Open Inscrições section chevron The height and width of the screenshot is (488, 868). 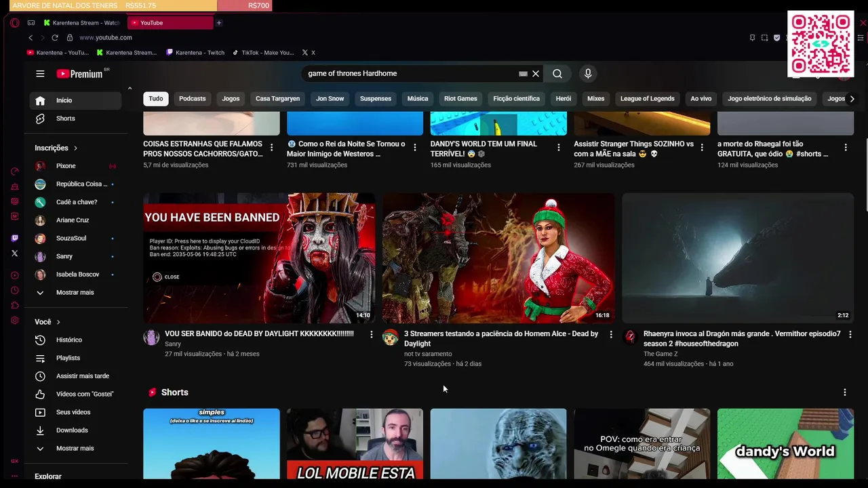(x=75, y=148)
